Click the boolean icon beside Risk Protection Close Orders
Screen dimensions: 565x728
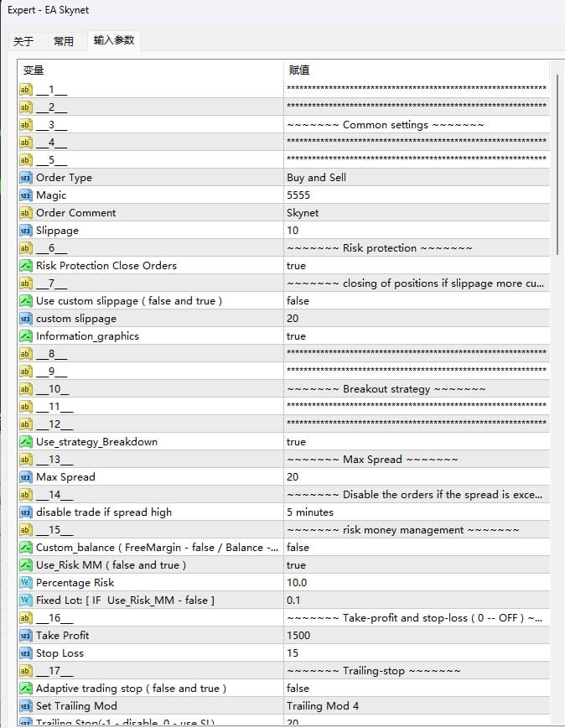coord(26,266)
